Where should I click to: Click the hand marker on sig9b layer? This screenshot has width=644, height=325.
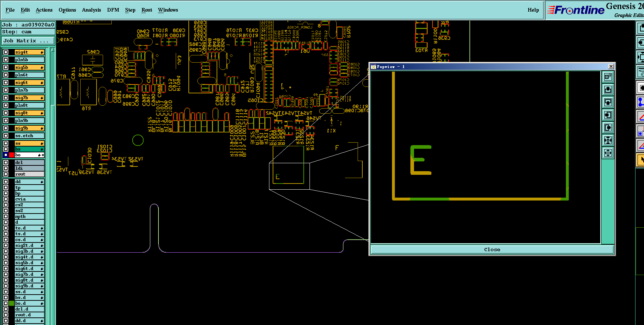click(x=42, y=128)
